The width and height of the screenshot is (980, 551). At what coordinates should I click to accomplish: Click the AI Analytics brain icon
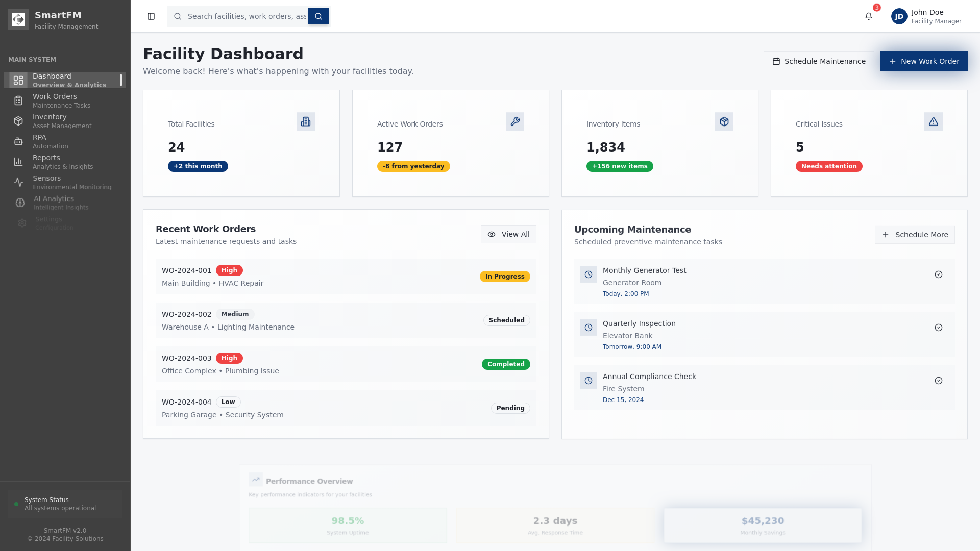coord(20,203)
